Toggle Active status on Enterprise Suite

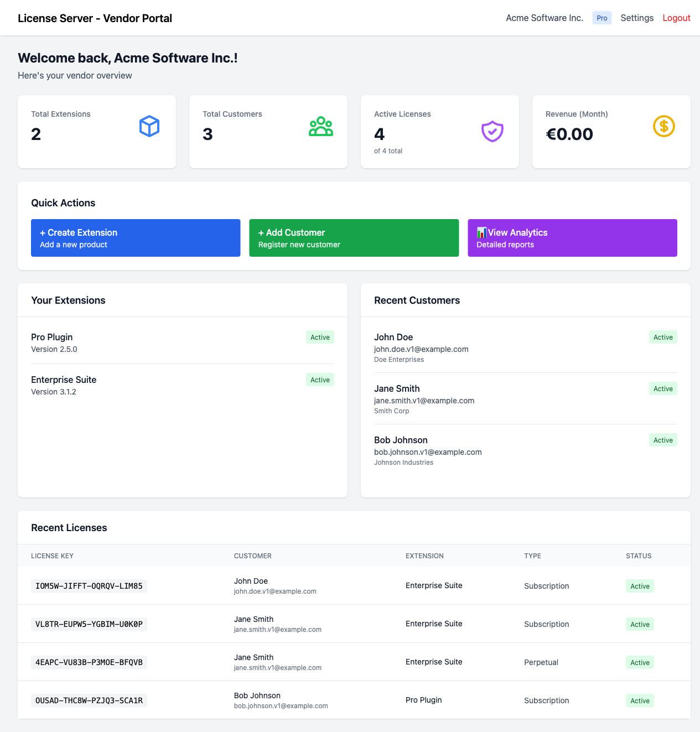tap(320, 380)
